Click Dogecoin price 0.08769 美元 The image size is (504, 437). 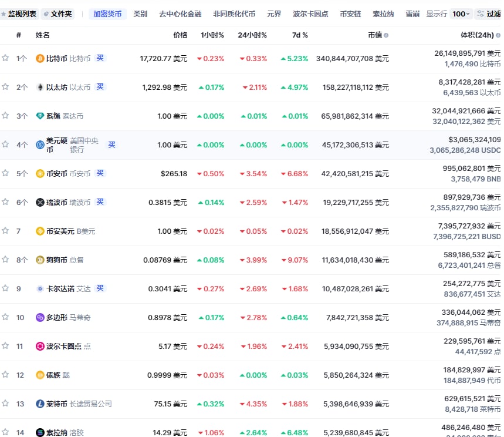click(x=165, y=260)
